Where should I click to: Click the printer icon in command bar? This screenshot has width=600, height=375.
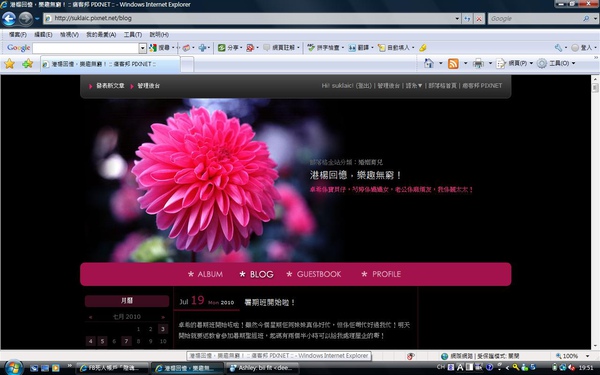pos(478,64)
